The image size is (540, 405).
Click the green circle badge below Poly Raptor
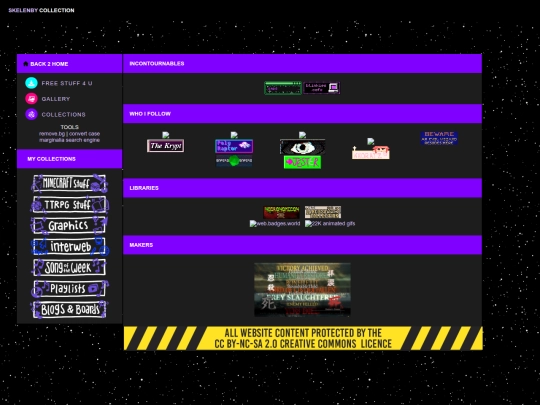234,160
